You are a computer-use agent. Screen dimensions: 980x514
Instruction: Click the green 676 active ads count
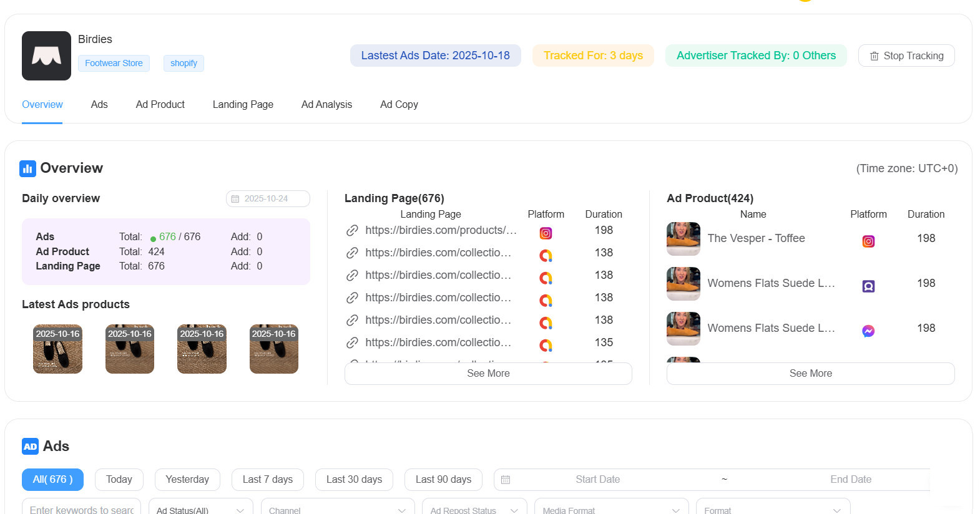(x=167, y=237)
